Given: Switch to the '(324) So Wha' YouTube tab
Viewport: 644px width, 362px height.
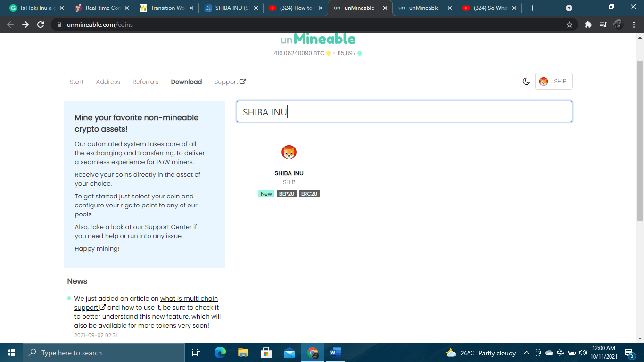Looking at the screenshot, I should pos(490,8).
